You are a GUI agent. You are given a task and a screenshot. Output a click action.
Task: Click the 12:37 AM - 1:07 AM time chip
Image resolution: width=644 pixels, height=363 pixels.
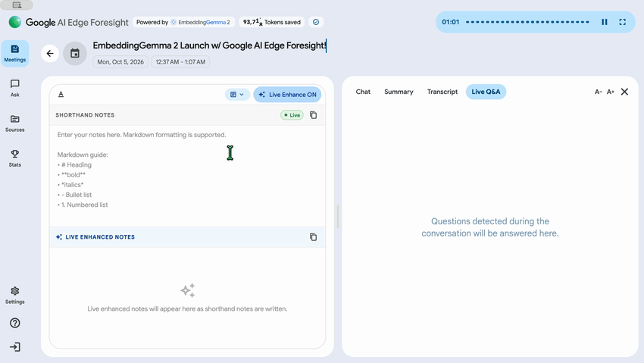coord(181,62)
